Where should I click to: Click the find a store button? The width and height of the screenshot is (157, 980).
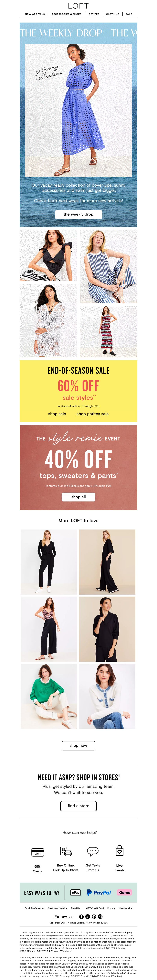tap(78, 806)
